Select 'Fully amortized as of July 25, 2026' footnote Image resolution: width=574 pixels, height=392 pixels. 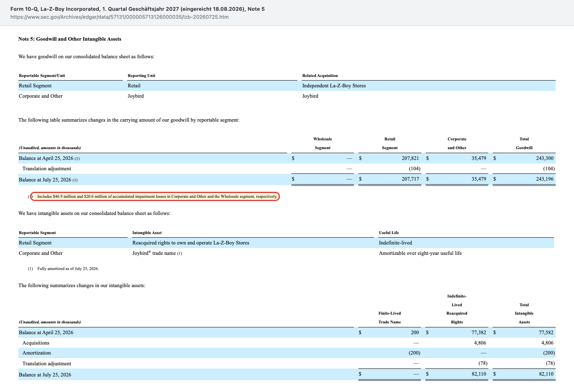(x=68, y=269)
